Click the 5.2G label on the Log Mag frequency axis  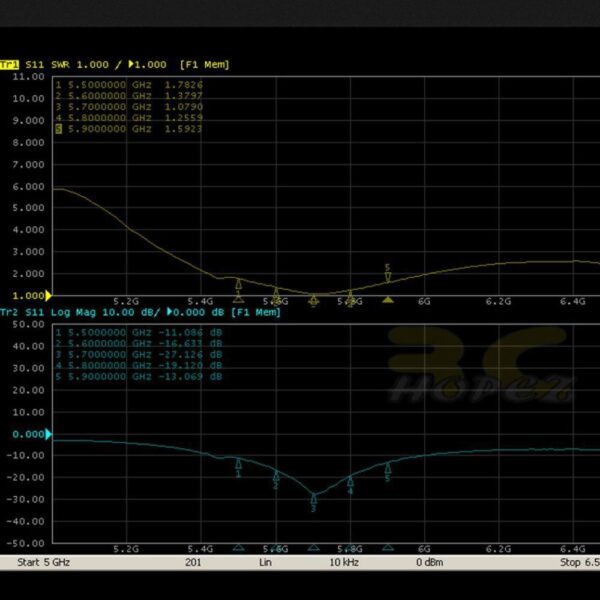[x=126, y=549]
